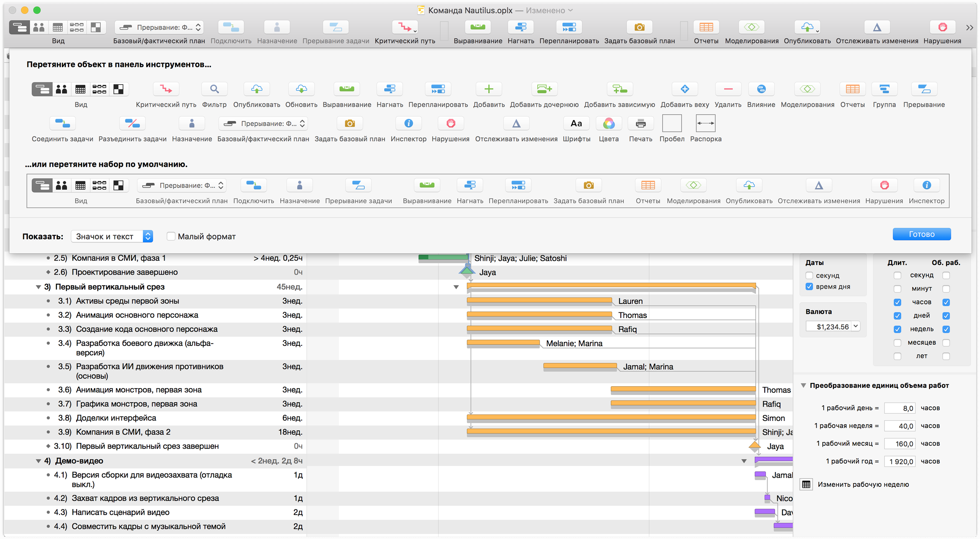Collapse the Gantt group triangle for Демо-видео bar
The image size is (980, 539).
click(744, 461)
